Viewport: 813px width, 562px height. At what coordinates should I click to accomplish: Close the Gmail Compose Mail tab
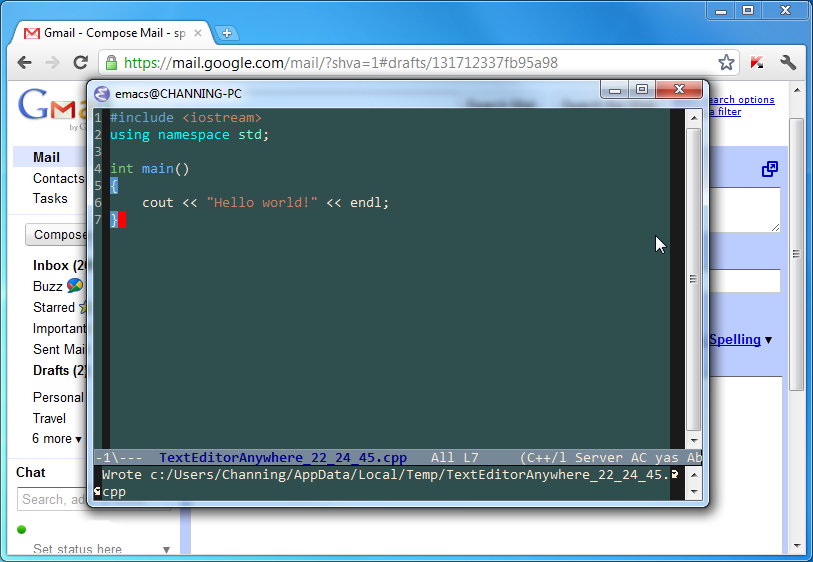(x=198, y=33)
